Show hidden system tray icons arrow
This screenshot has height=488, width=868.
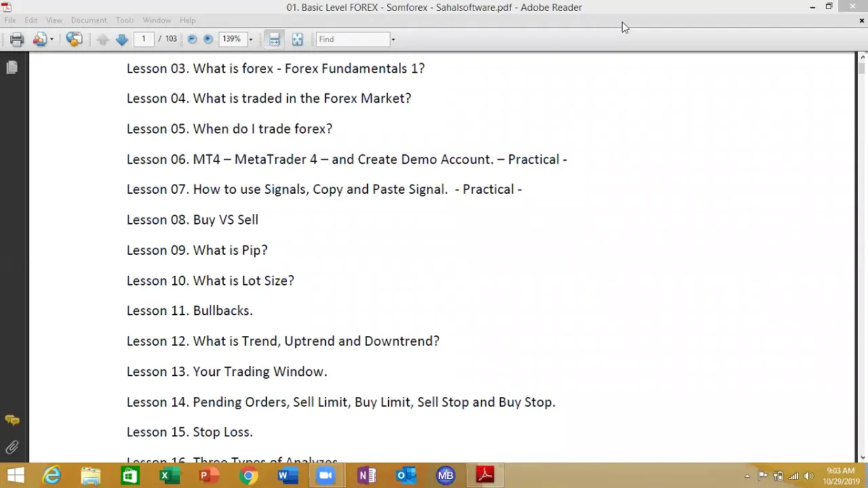pos(747,476)
